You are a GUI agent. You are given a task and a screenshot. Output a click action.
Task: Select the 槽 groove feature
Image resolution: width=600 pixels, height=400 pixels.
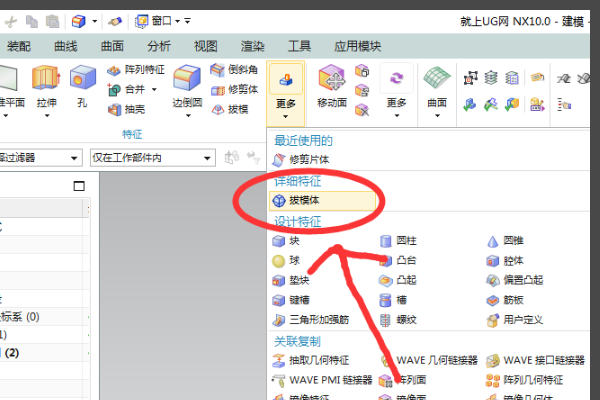click(393, 300)
